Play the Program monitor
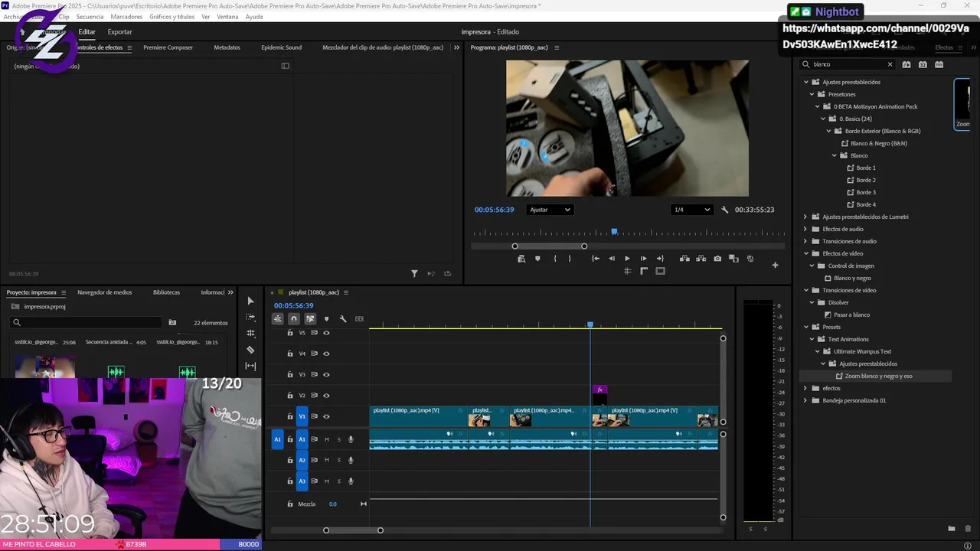The height and width of the screenshot is (551, 980). tap(627, 259)
